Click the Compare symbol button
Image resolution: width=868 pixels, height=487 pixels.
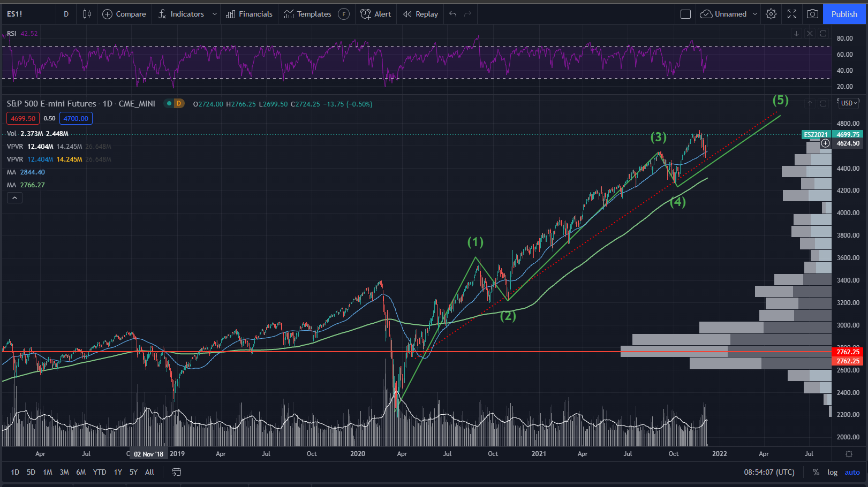pyautogui.click(x=124, y=14)
